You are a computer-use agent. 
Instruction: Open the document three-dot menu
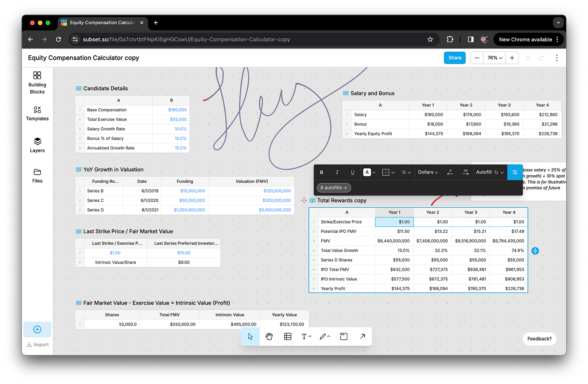pos(557,58)
